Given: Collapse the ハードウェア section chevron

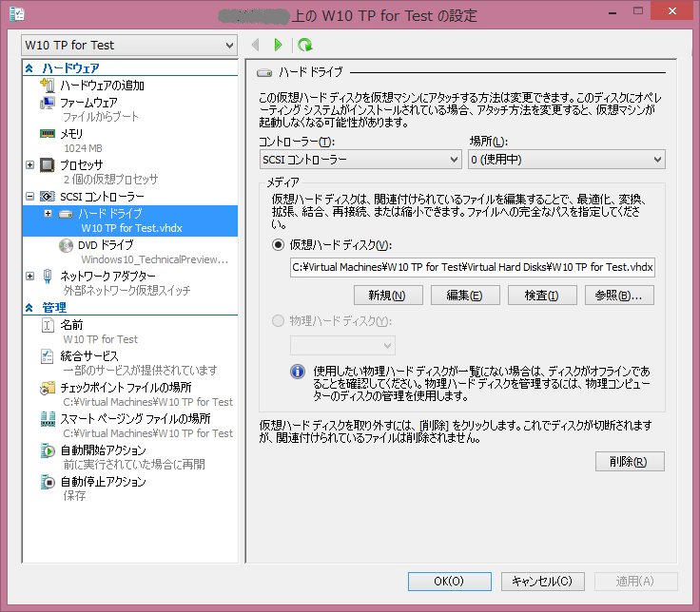Looking at the screenshot, I should [x=29, y=68].
